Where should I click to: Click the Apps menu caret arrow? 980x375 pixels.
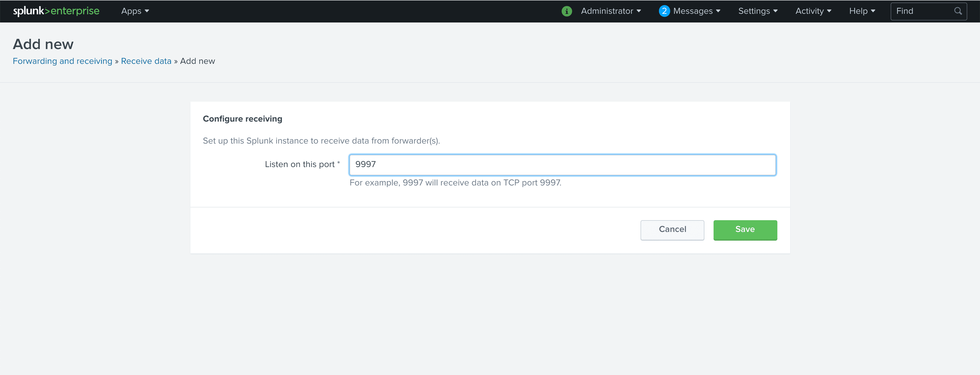(x=147, y=11)
